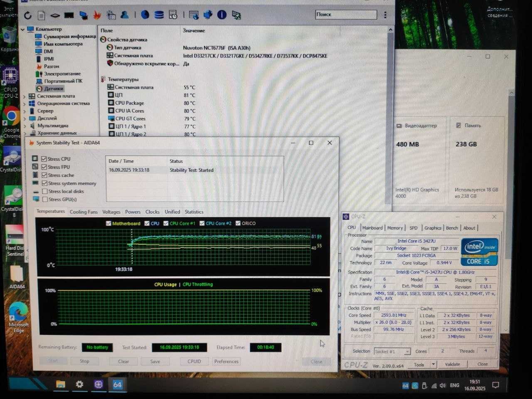Image resolution: width=532 pixels, height=399 pixels.
Task: Click the blue monitors icon in AIDA64 toolbar
Action: click(x=84, y=15)
